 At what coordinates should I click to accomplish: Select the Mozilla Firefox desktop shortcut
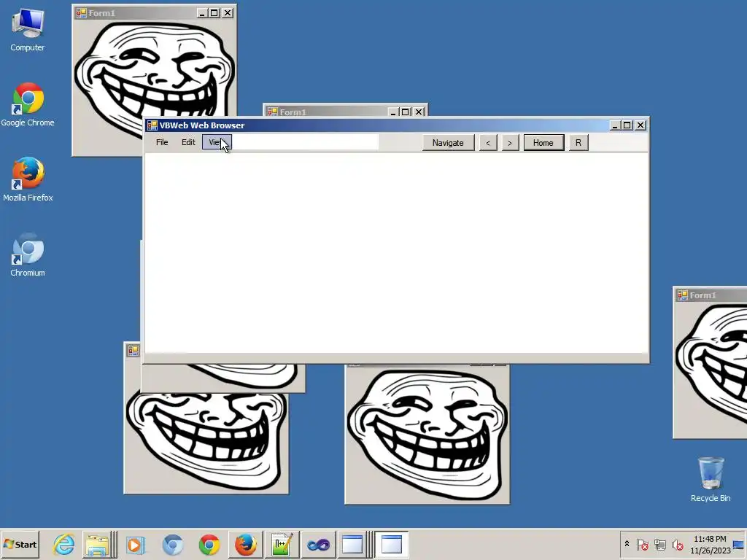28,179
